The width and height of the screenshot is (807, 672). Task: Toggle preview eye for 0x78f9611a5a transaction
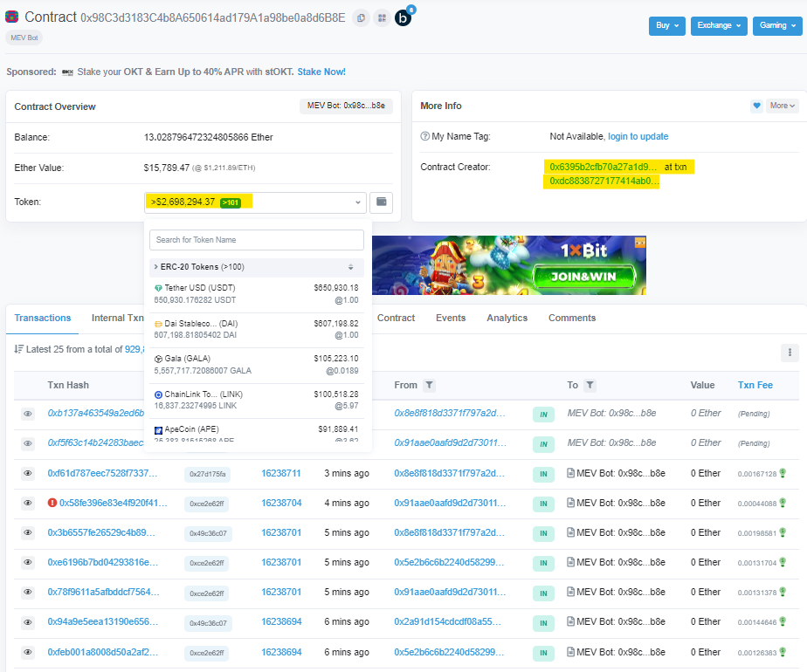28,593
